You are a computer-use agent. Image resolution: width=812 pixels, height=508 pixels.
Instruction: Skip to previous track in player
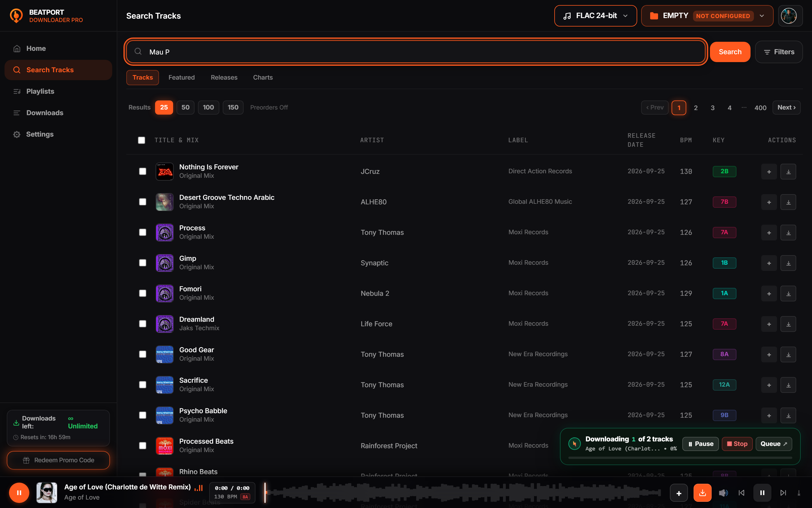coord(742,493)
